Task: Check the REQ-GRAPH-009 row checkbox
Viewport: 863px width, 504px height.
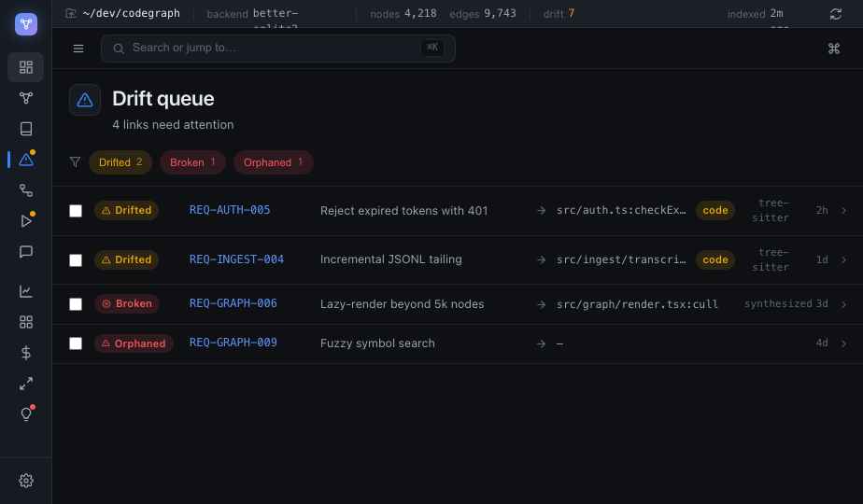Action: tap(76, 343)
